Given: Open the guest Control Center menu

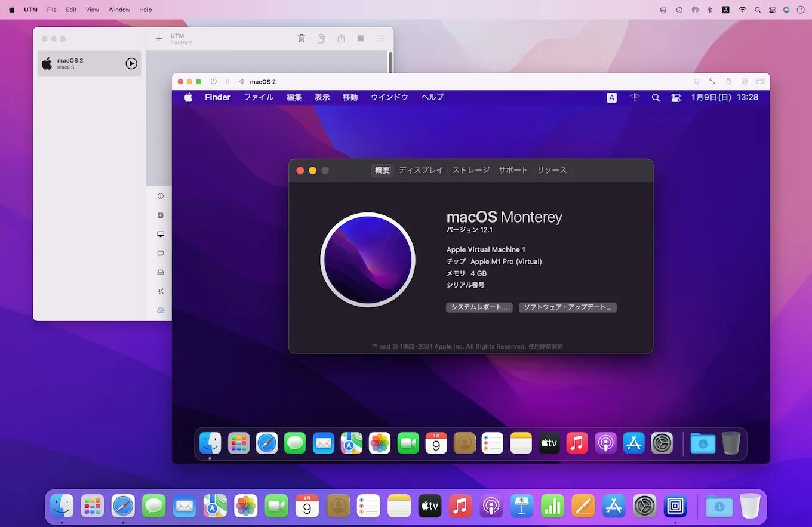Looking at the screenshot, I should 675,97.
